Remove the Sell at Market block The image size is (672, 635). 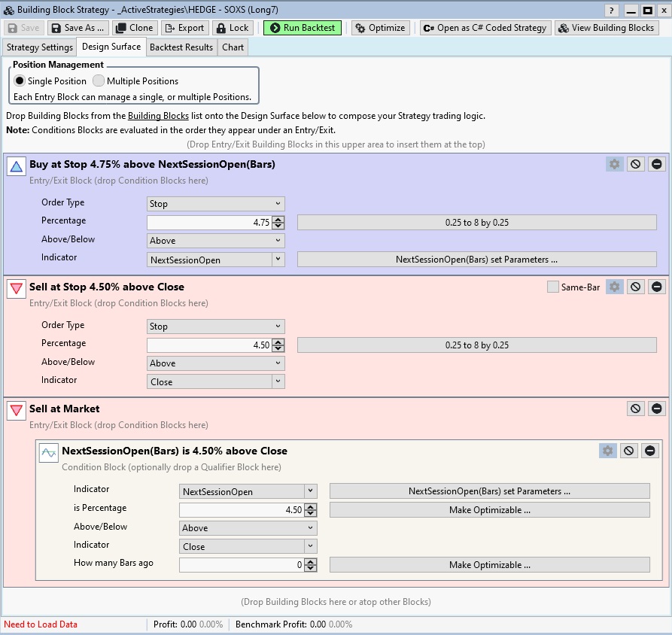657,409
